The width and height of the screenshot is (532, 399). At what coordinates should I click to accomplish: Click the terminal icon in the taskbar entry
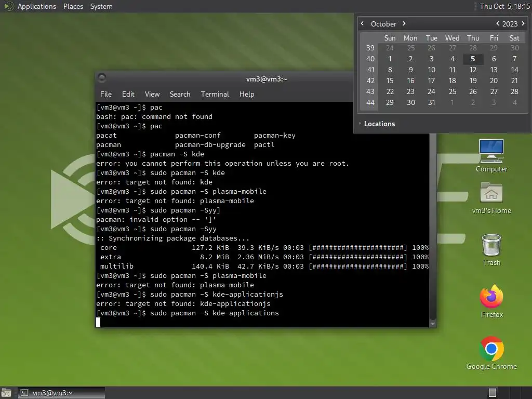24,393
